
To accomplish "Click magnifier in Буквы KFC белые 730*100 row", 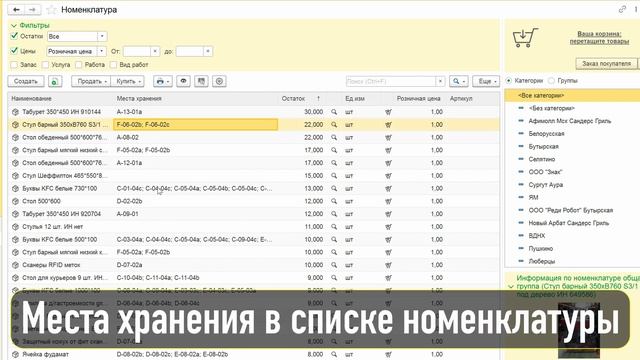I will pos(334,189).
